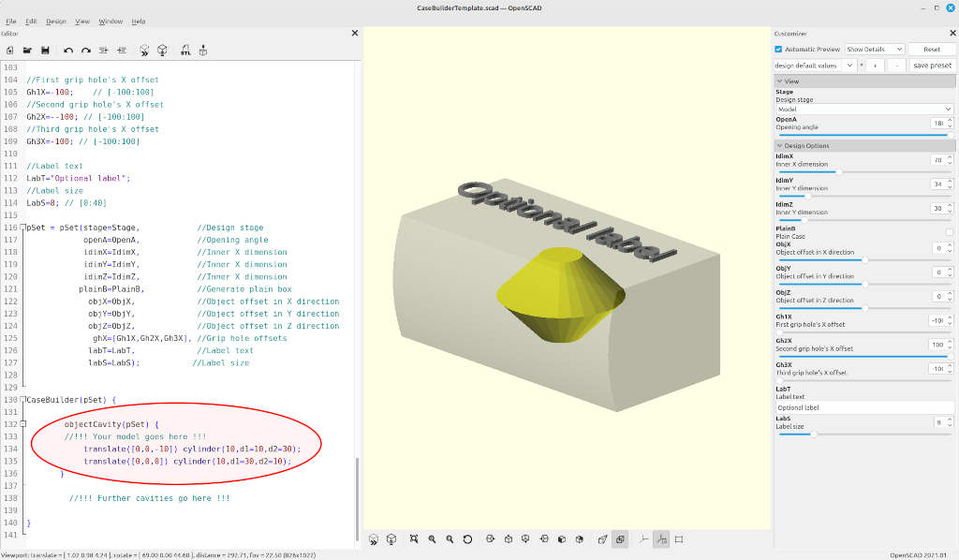Close the Editor panel
The height and width of the screenshot is (560, 959).
(355, 33)
